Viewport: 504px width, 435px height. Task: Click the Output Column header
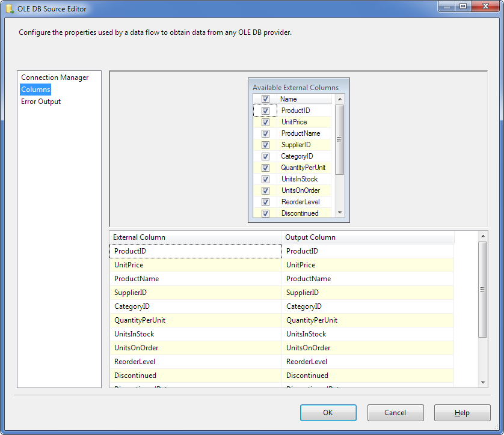click(x=367, y=237)
